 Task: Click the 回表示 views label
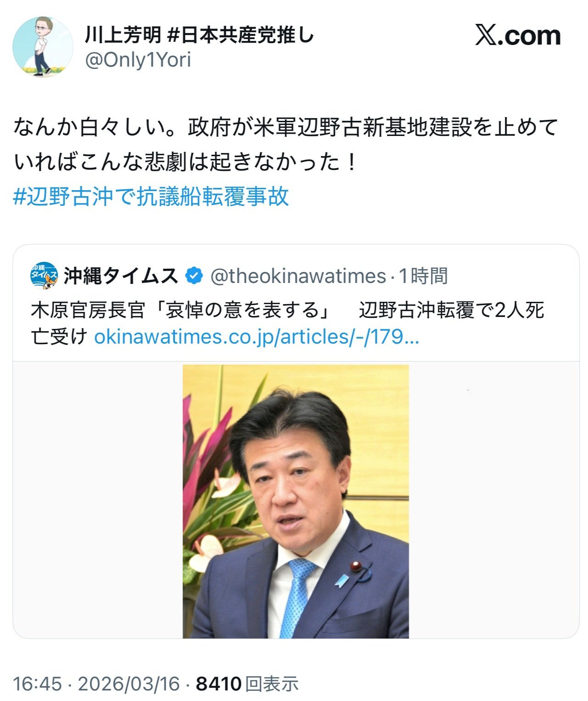point(272,684)
